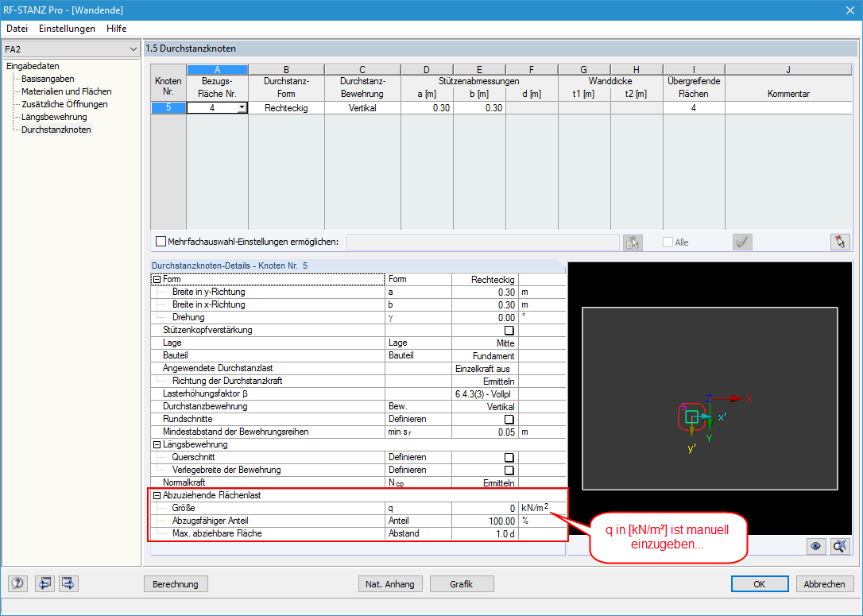Viewport: 863px width, 616px height.
Task: Show the model view using the eye icon
Action: [815, 546]
